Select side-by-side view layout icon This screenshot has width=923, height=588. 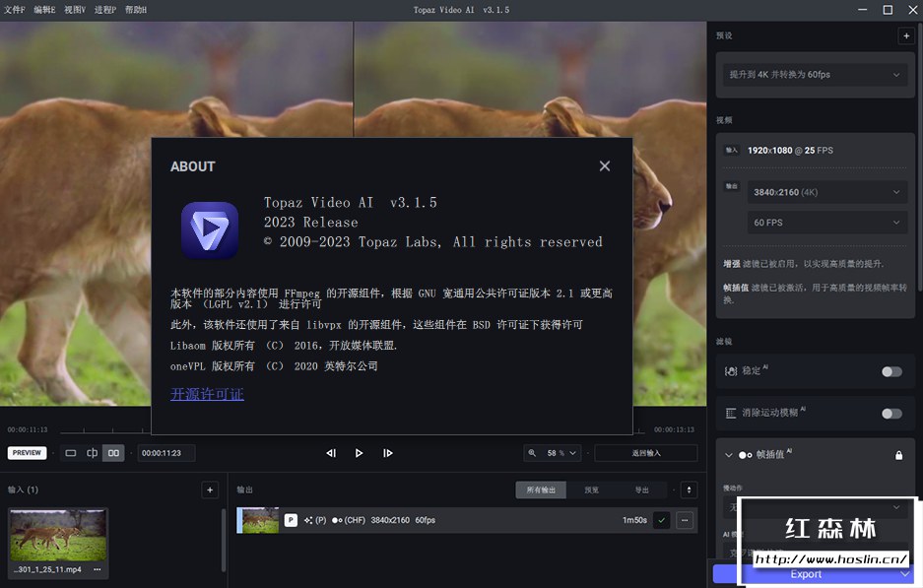click(113, 453)
